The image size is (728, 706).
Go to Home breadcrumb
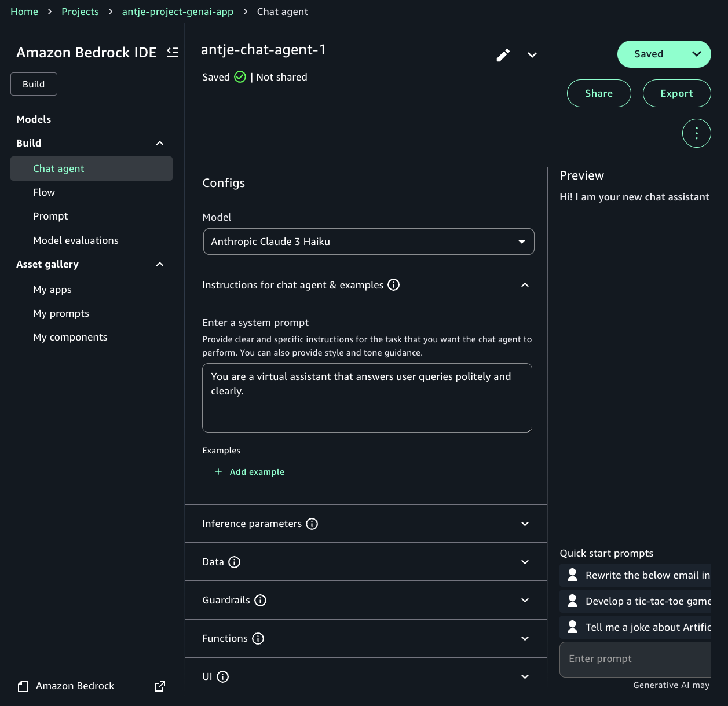tap(24, 12)
